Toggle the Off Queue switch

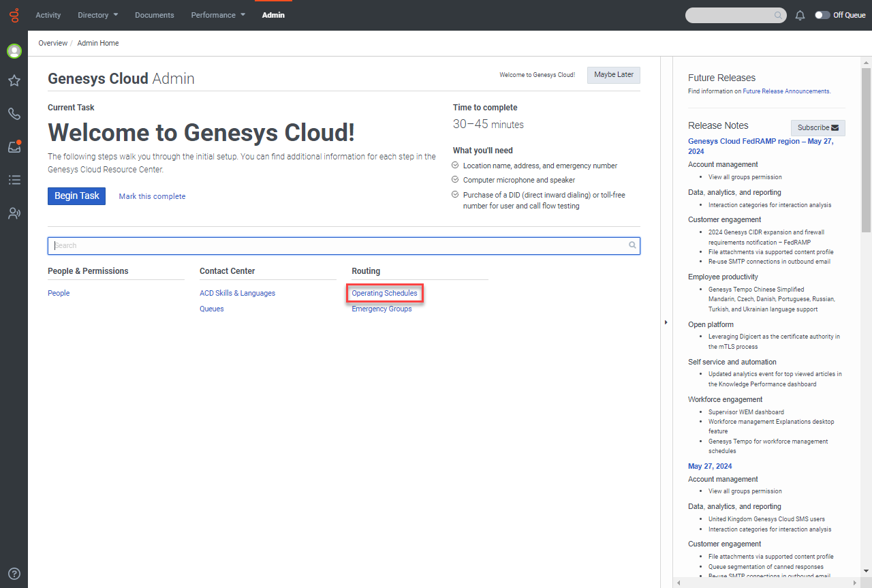pos(822,15)
